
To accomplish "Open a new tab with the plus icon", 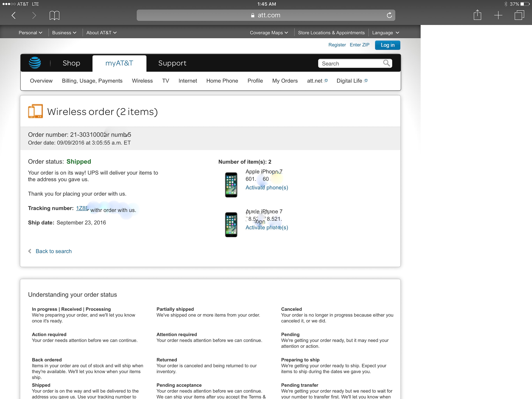I will coord(498,15).
